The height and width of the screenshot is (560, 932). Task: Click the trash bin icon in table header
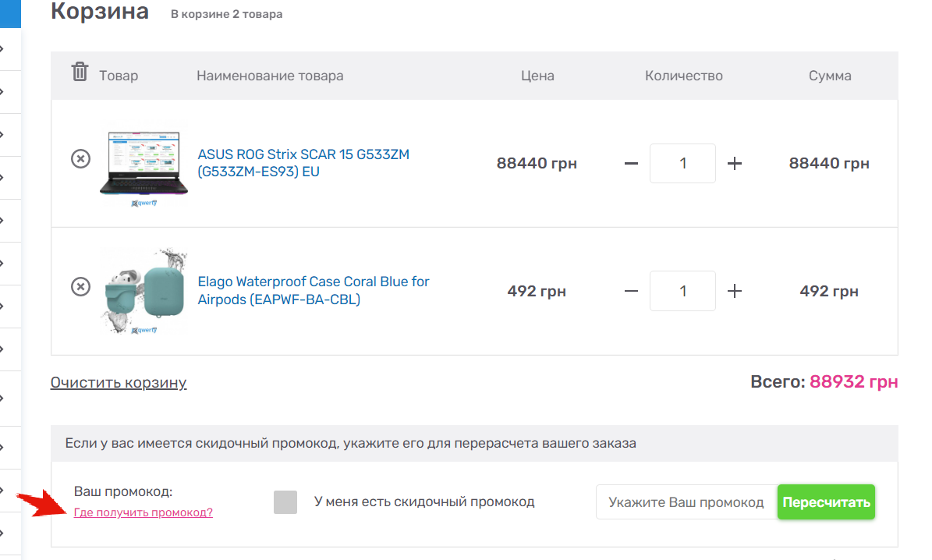(80, 73)
